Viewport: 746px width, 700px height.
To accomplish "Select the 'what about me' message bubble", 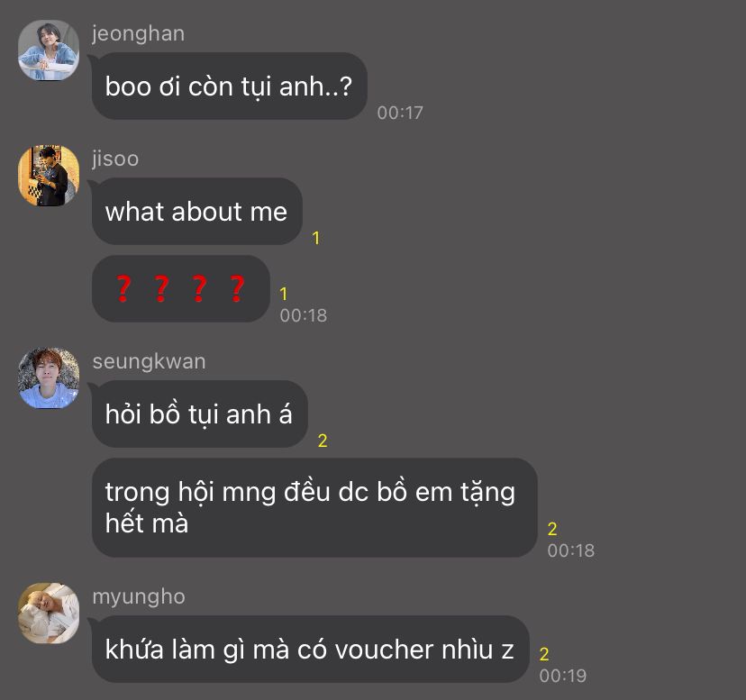I will pyautogui.click(x=197, y=212).
